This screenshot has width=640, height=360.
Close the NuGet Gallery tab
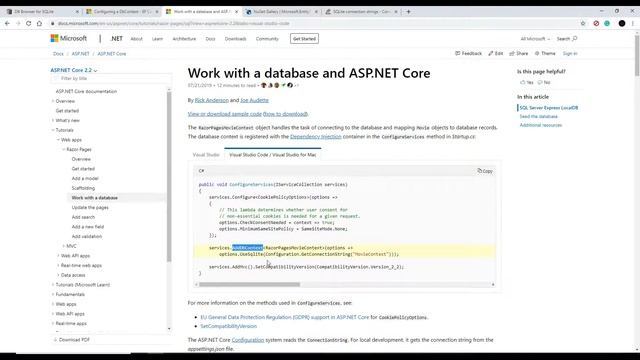tap(316, 12)
